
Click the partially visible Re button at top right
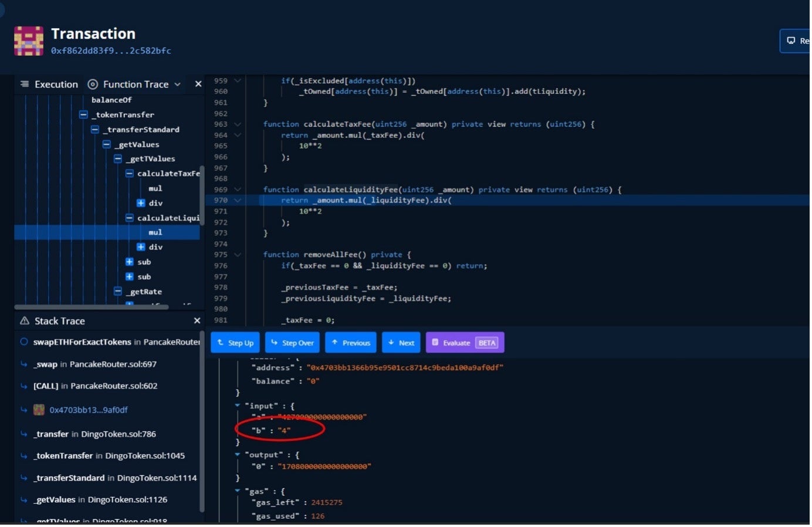(x=796, y=40)
